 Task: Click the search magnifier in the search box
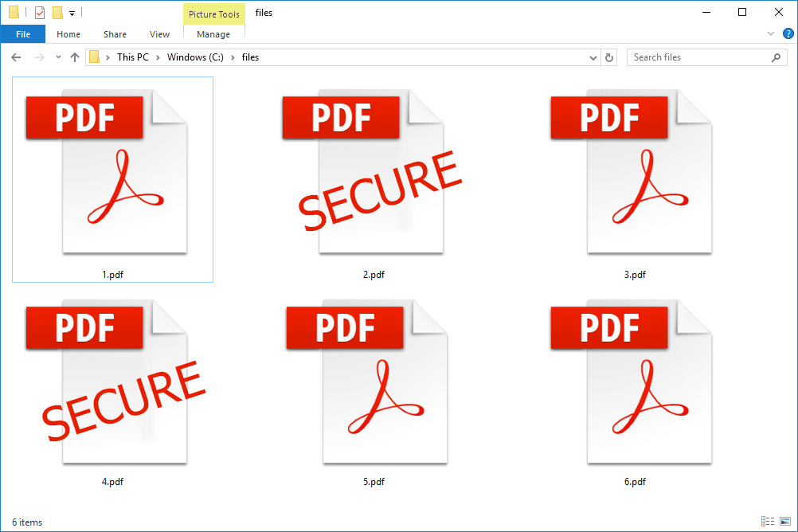[776, 57]
